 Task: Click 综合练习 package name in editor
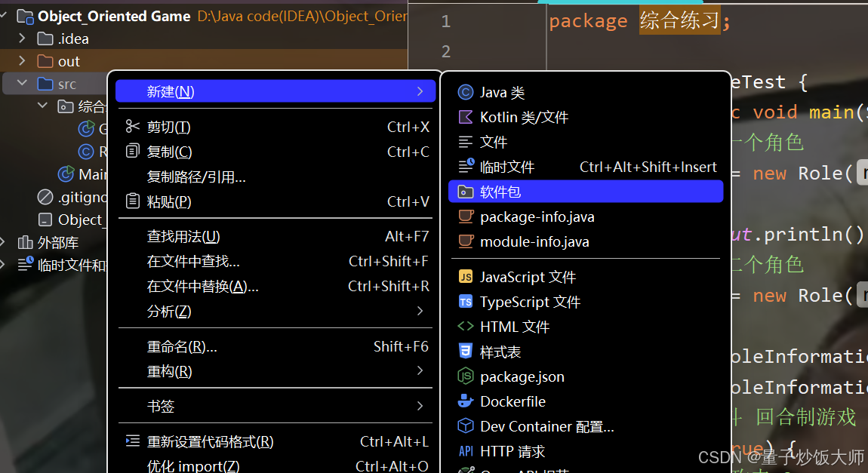point(680,20)
